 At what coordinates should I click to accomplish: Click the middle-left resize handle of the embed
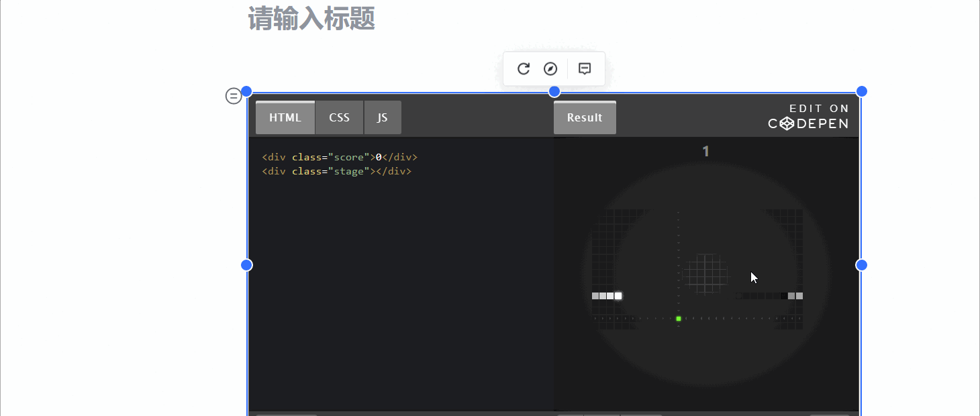[246, 265]
